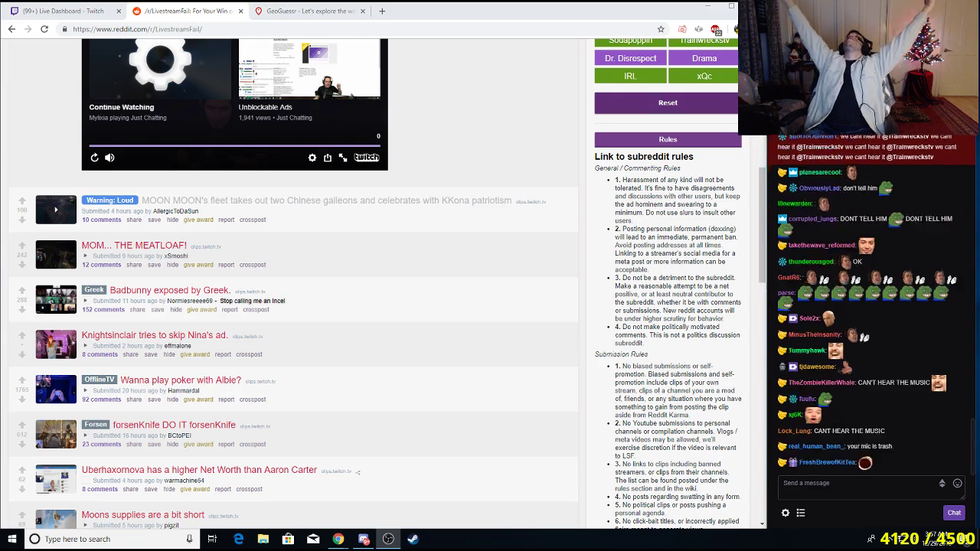The image size is (980, 551).
Task: Downvote the MOON MOON's fleet post
Action: pyautogui.click(x=22, y=220)
